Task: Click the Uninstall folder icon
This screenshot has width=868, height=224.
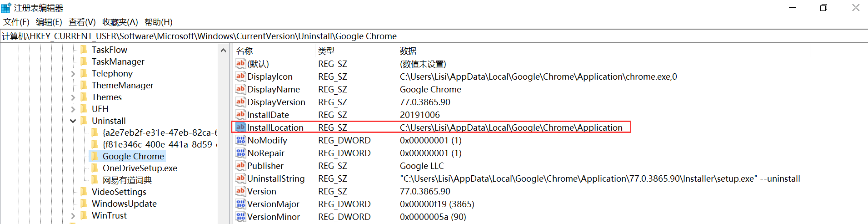Action: click(x=84, y=120)
